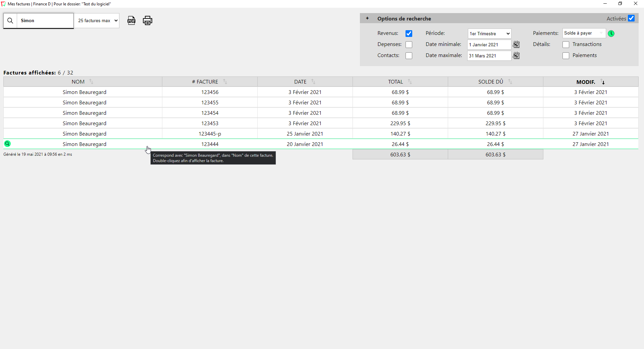This screenshot has width=644, height=349.
Task: Click the green magnifier on invoice 123444 row
Action: click(7, 144)
